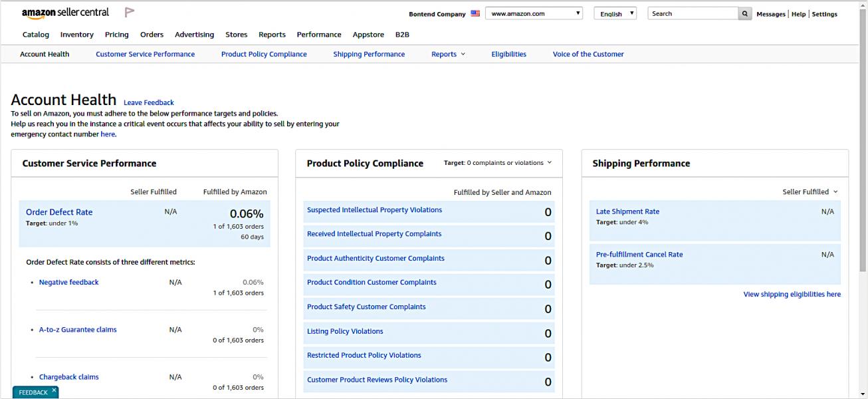This screenshot has width=868, height=399.
Task: Open Restricted Product Policy Violations
Action: click(364, 356)
